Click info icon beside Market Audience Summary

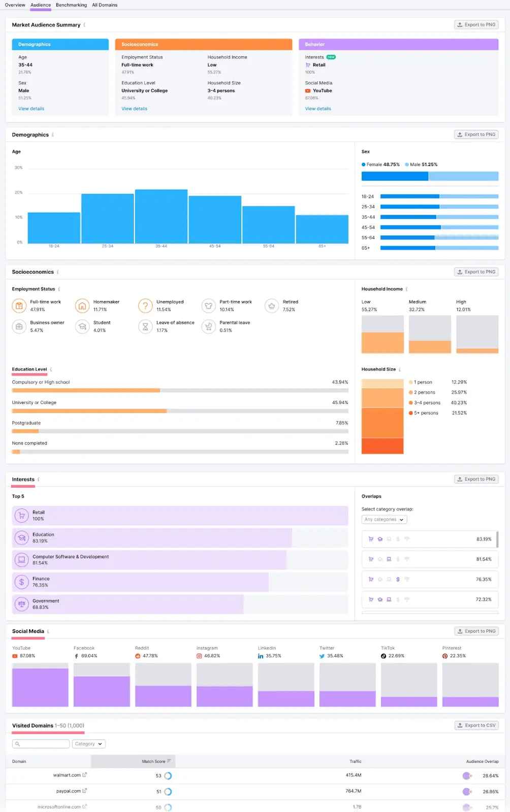84,25
